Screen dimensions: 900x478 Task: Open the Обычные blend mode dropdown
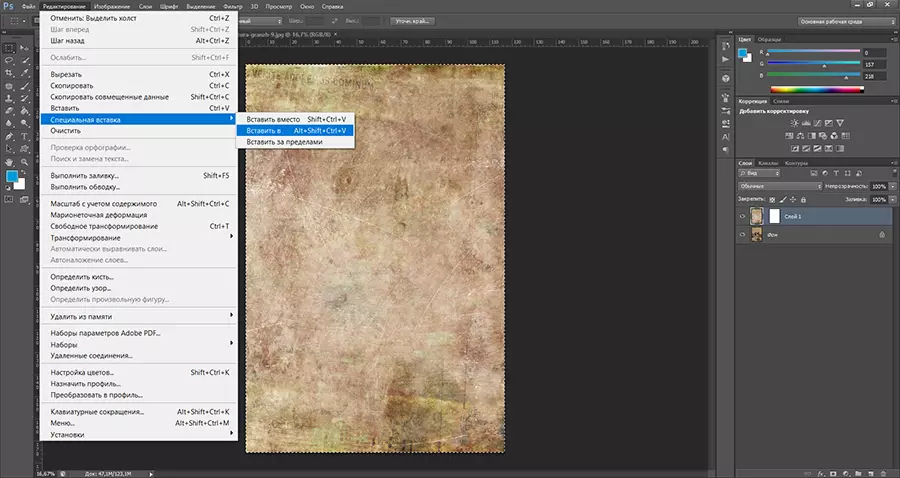click(778, 186)
